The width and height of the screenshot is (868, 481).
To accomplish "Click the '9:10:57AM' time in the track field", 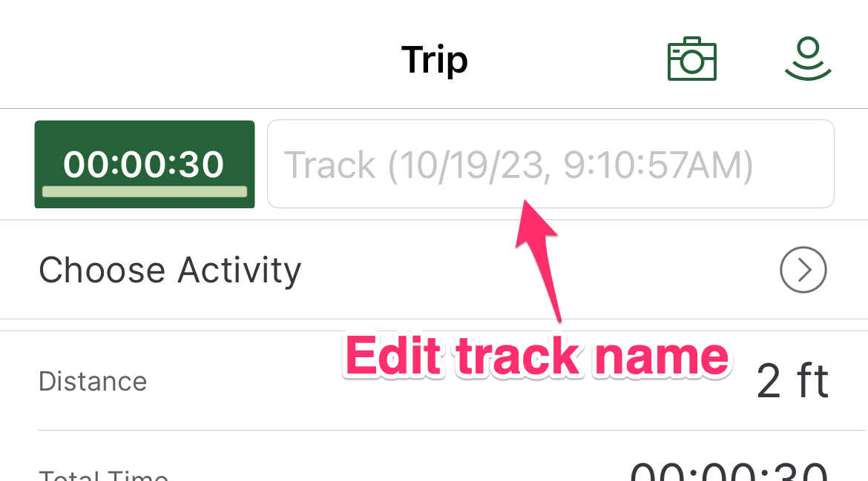I will pos(651,165).
